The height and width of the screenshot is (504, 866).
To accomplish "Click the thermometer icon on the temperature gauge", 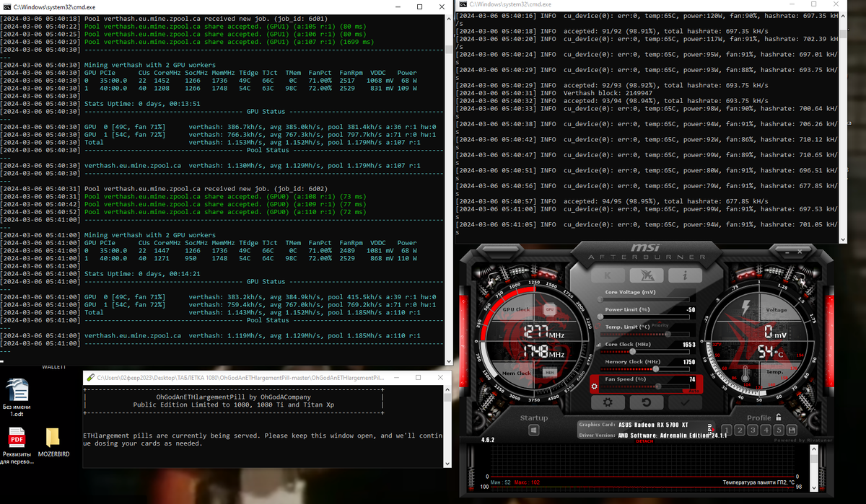I will point(745,373).
